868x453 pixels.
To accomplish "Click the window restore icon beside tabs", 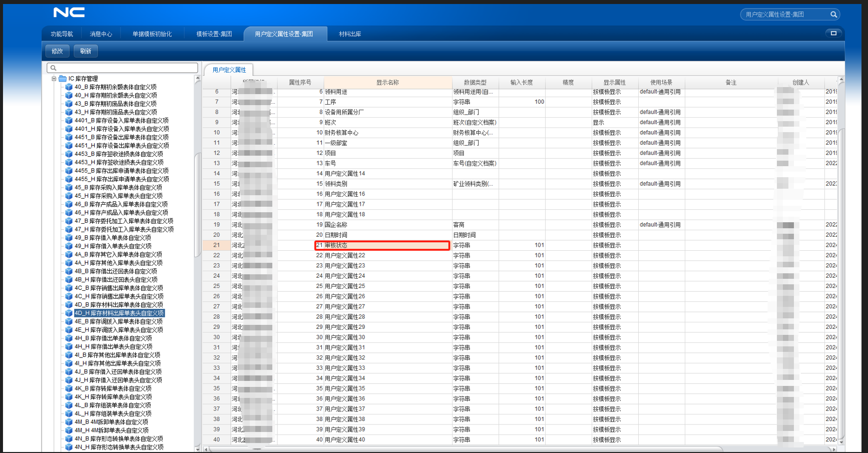I will coord(833,34).
